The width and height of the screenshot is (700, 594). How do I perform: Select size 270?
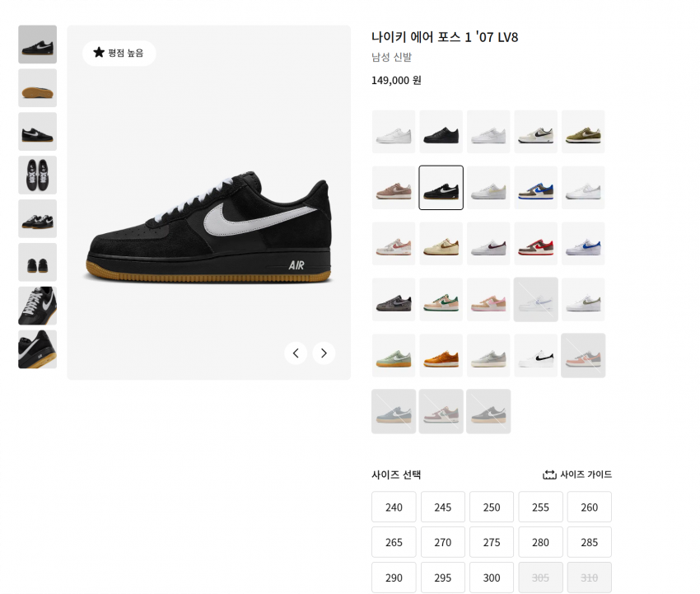pos(442,542)
